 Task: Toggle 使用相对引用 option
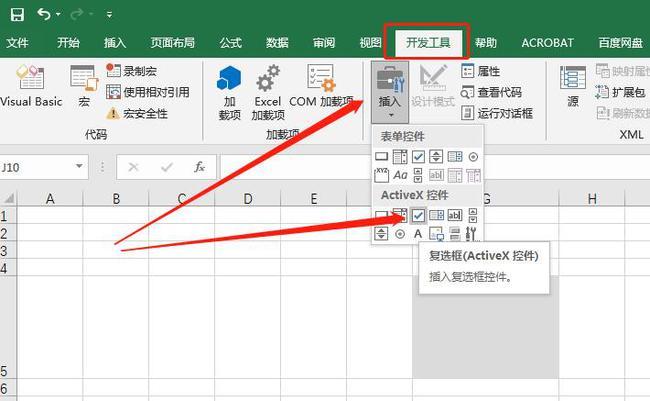coord(148,92)
